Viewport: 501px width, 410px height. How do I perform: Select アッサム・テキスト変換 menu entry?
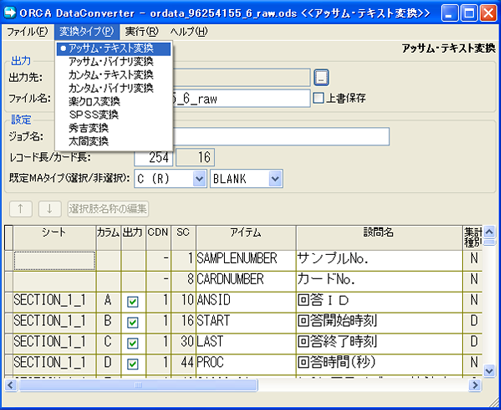coord(114,49)
